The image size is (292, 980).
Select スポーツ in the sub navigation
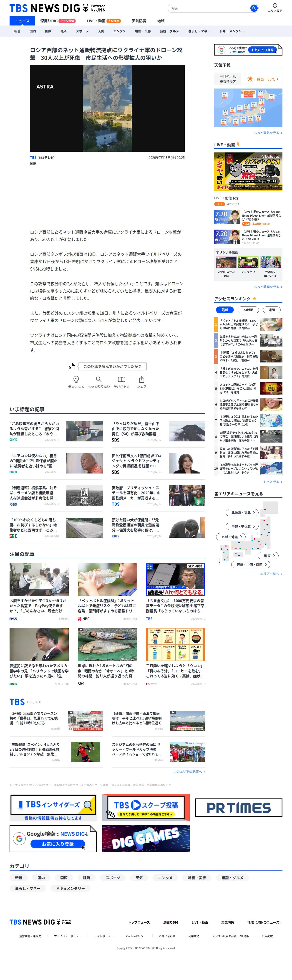(x=82, y=31)
